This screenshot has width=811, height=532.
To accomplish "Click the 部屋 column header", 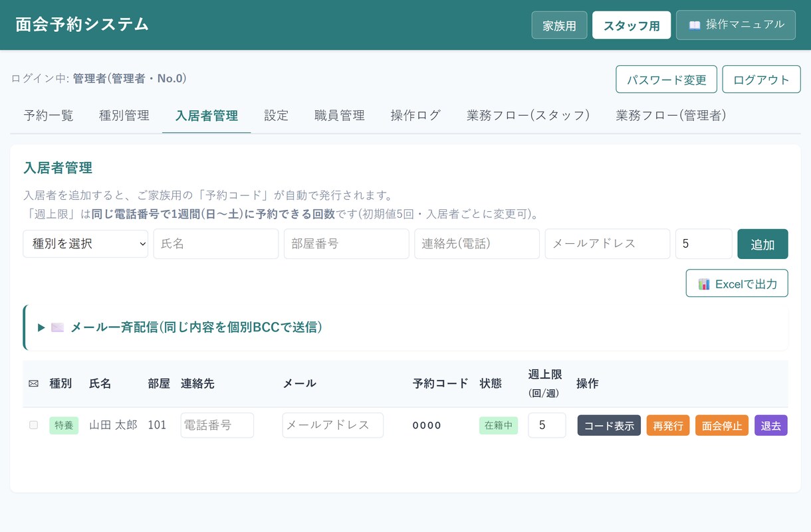I will pos(159,383).
